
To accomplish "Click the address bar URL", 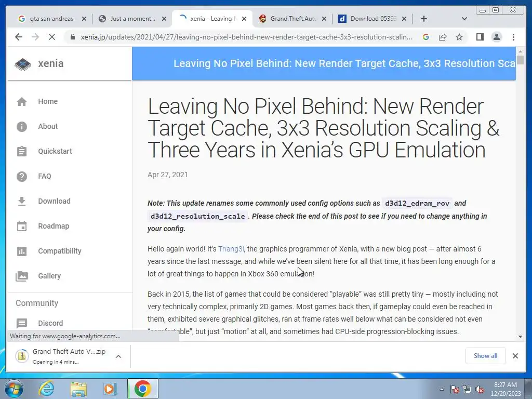I will click(246, 37).
